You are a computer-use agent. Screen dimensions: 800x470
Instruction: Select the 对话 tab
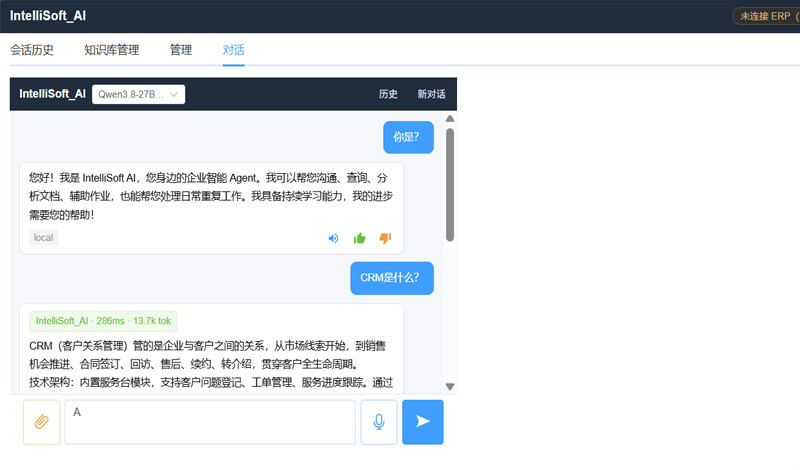(x=233, y=50)
